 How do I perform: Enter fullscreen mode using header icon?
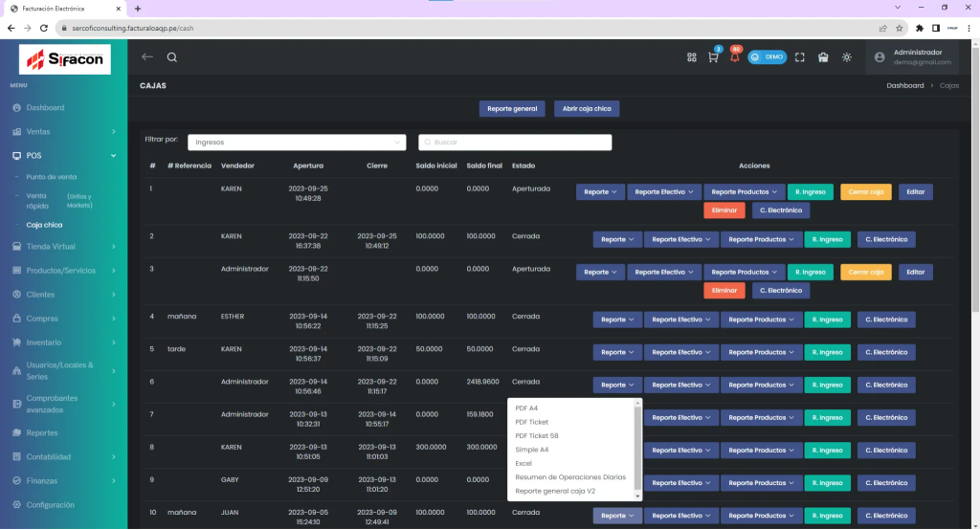click(800, 57)
